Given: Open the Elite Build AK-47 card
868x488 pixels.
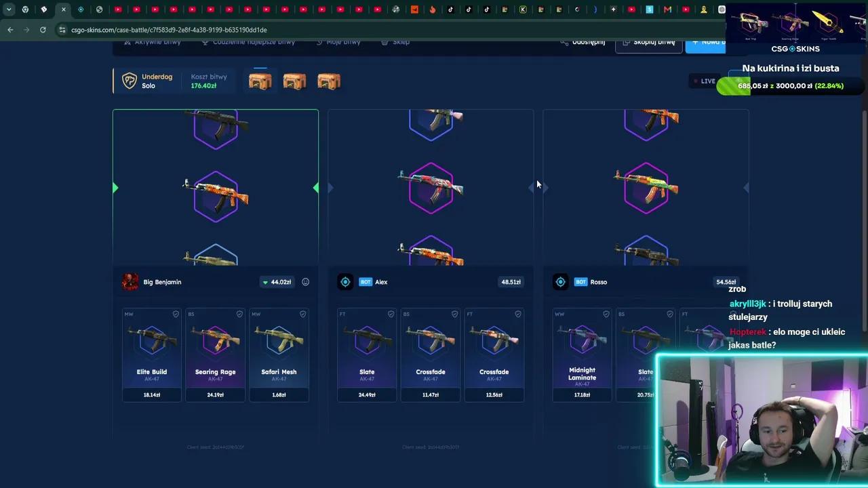Looking at the screenshot, I should 152,355.
